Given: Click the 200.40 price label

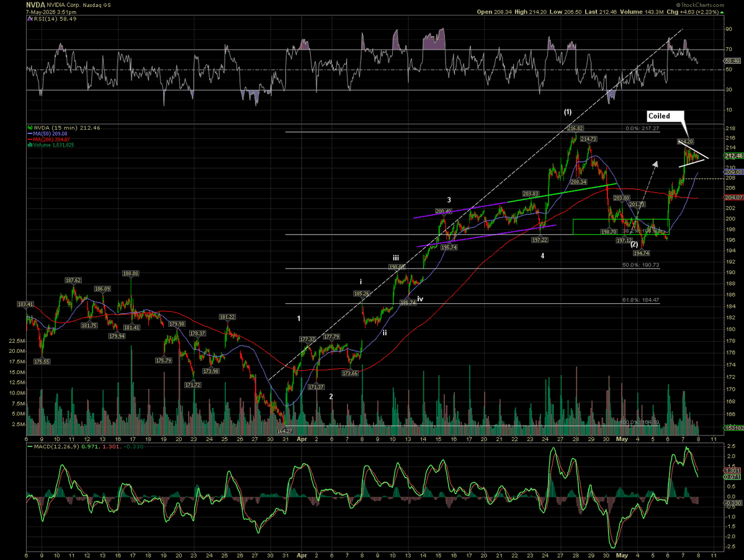Looking at the screenshot, I should click(x=444, y=211).
